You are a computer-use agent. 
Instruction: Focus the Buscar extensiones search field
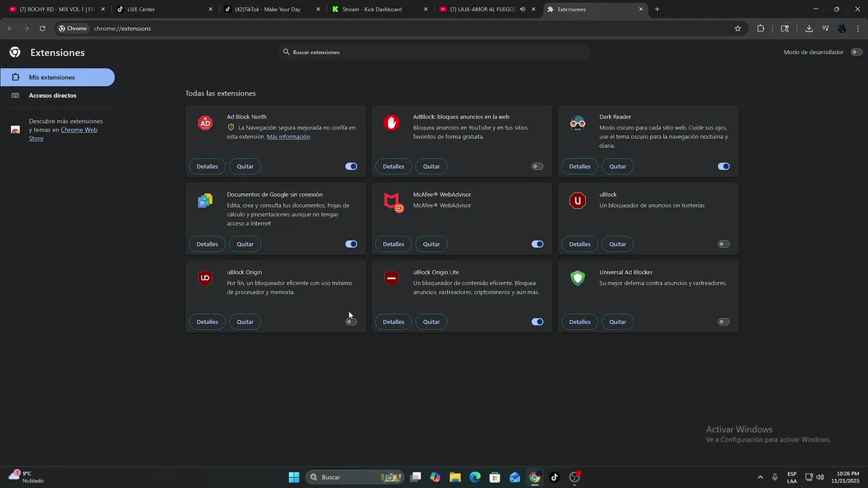(x=434, y=52)
